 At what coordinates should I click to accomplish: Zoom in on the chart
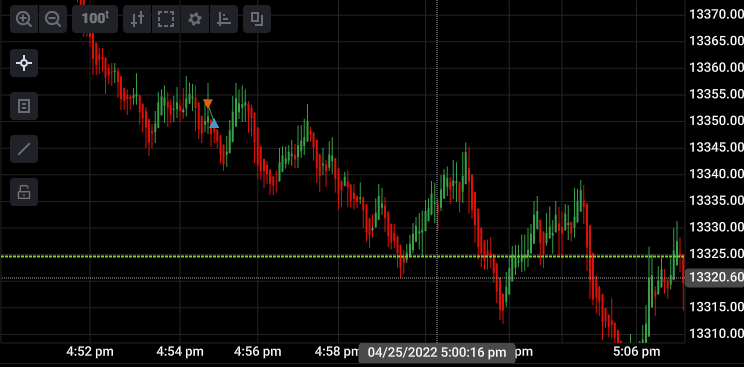(24, 19)
